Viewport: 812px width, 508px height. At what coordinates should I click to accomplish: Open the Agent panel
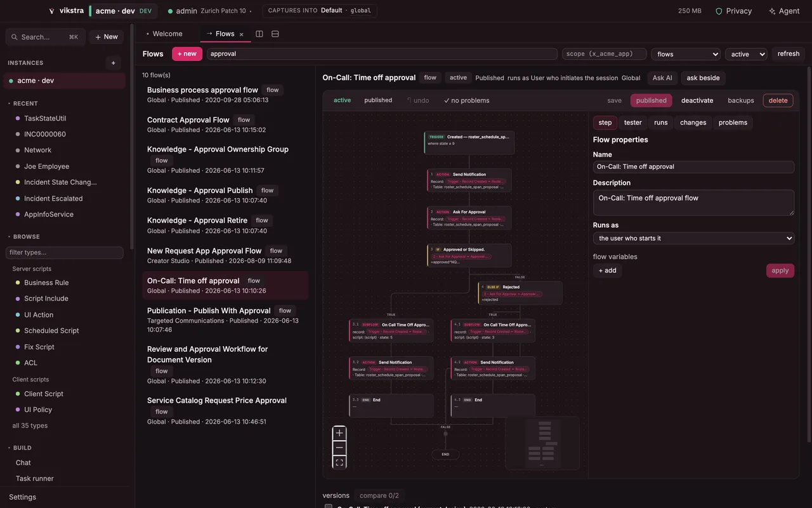coord(784,11)
